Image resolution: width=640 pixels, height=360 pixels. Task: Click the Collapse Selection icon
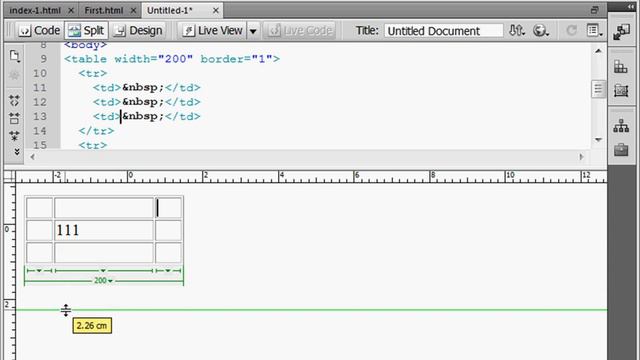click(x=14, y=118)
